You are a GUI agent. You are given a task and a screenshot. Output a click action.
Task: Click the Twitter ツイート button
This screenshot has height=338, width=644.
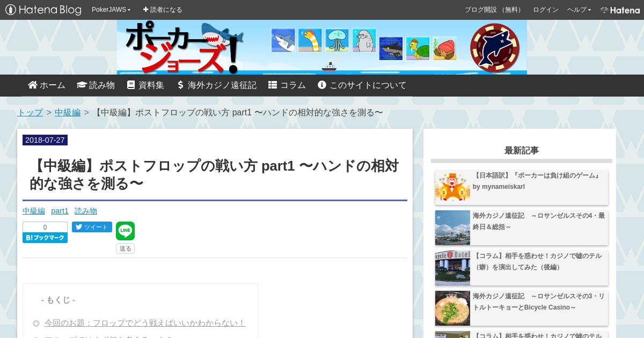click(92, 227)
